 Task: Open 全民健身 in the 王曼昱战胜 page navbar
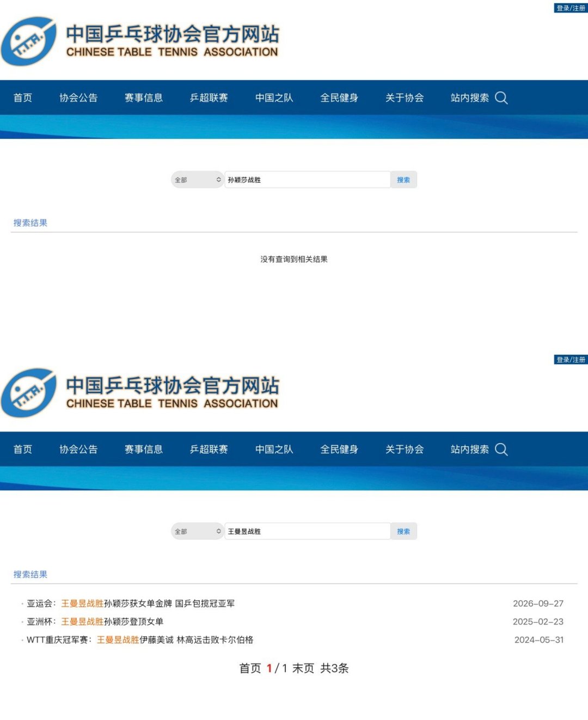339,450
